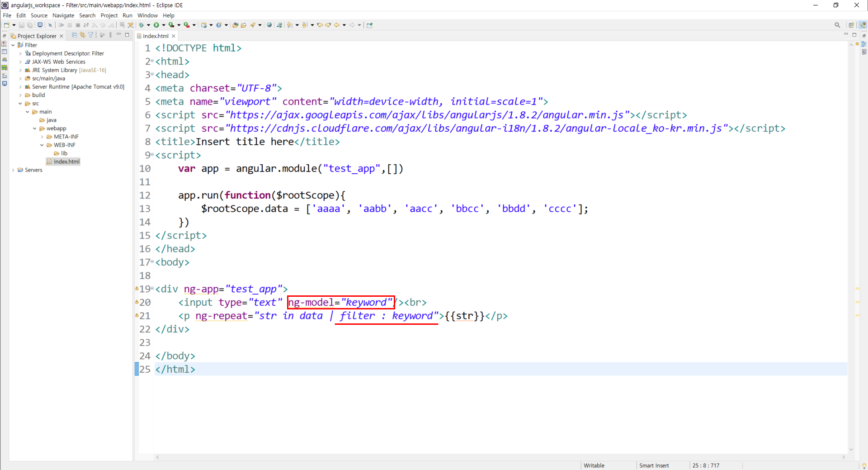Image resolution: width=868 pixels, height=470 pixels.
Task: Open the Run button dropdown arrow
Action: (x=164, y=25)
